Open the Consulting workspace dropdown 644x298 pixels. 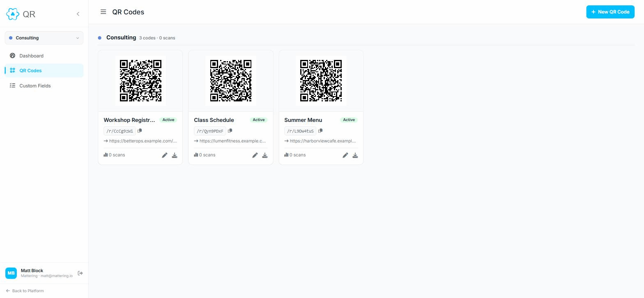pyautogui.click(x=44, y=38)
